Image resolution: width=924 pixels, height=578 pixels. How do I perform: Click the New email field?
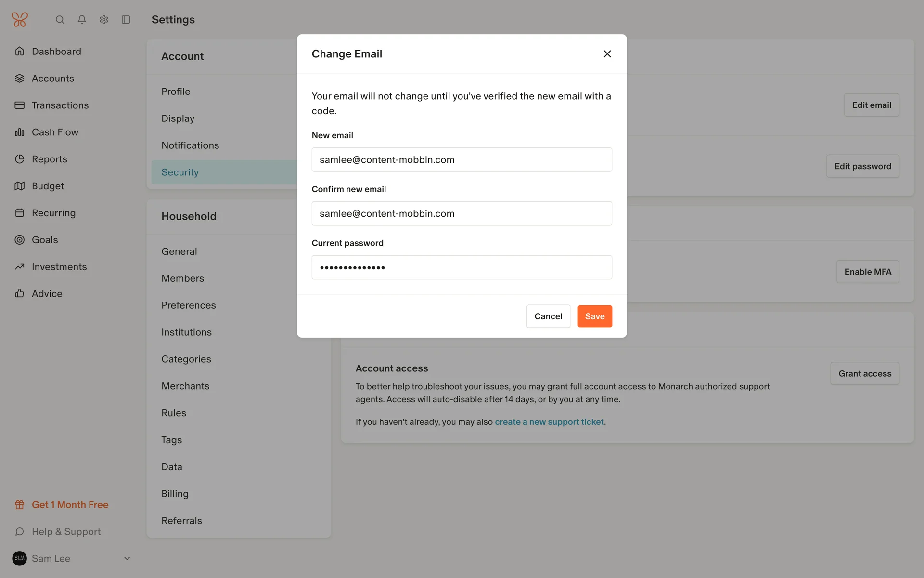pyautogui.click(x=462, y=160)
